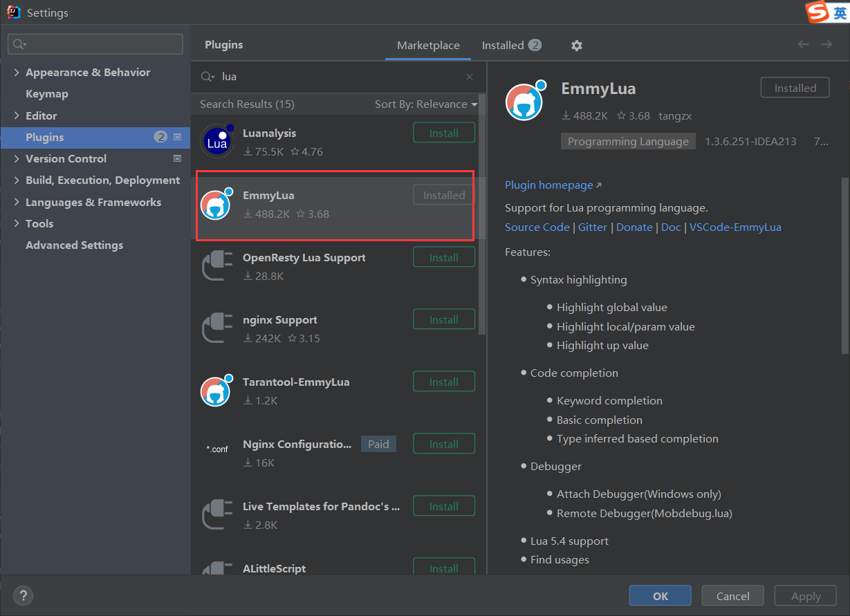Install OpenResty Lua Support plugin
The height and width of the screenshot is (616, 850).
(444, 257)
